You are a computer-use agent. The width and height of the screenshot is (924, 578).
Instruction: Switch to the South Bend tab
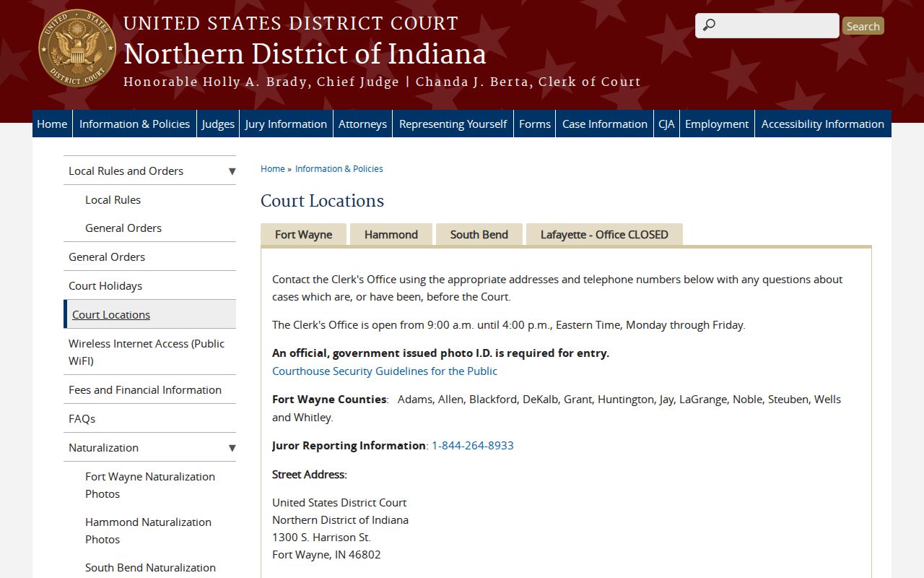479,234
